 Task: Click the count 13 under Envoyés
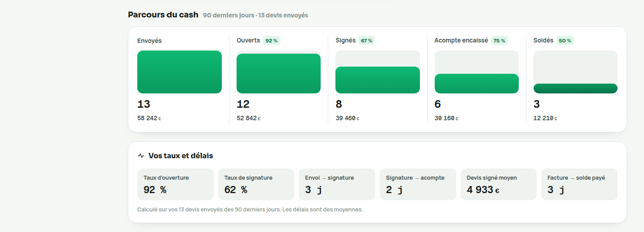click(144, 105)
